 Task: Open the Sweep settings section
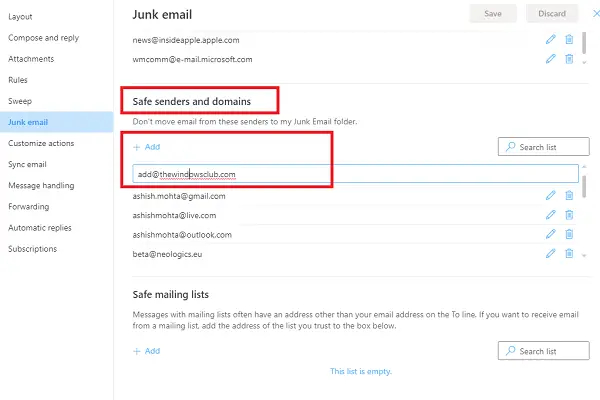pyautogui.click(x=21, y=101)
